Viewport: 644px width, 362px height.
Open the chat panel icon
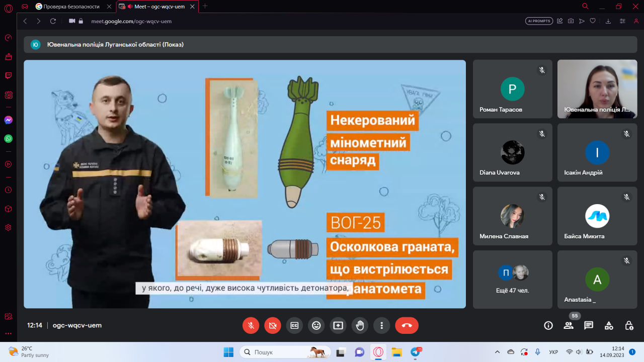coord(589,325)
